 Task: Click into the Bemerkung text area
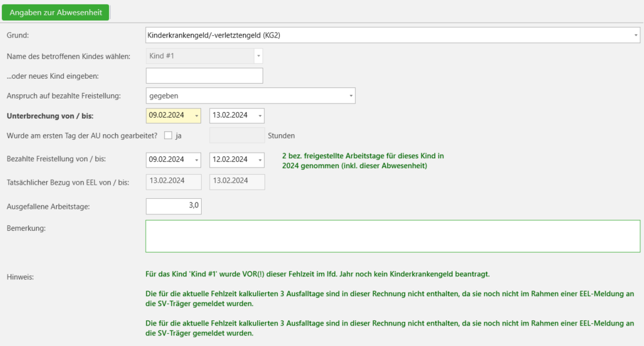click(x=392, y=236)
